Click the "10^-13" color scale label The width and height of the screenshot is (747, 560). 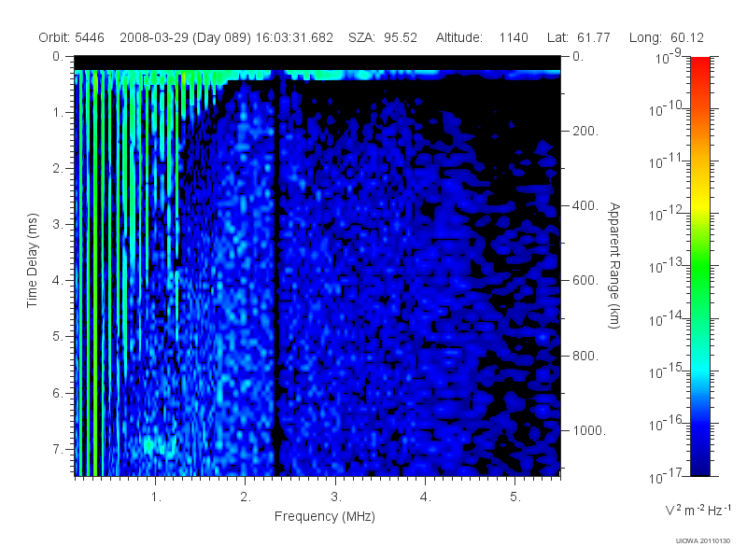click(666, 266)
